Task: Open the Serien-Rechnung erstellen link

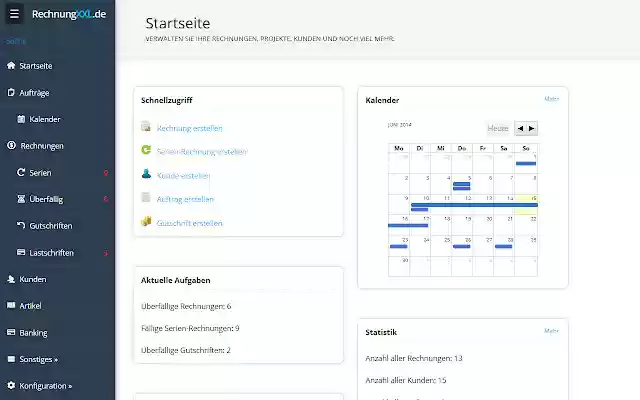Action: point(202,152)
